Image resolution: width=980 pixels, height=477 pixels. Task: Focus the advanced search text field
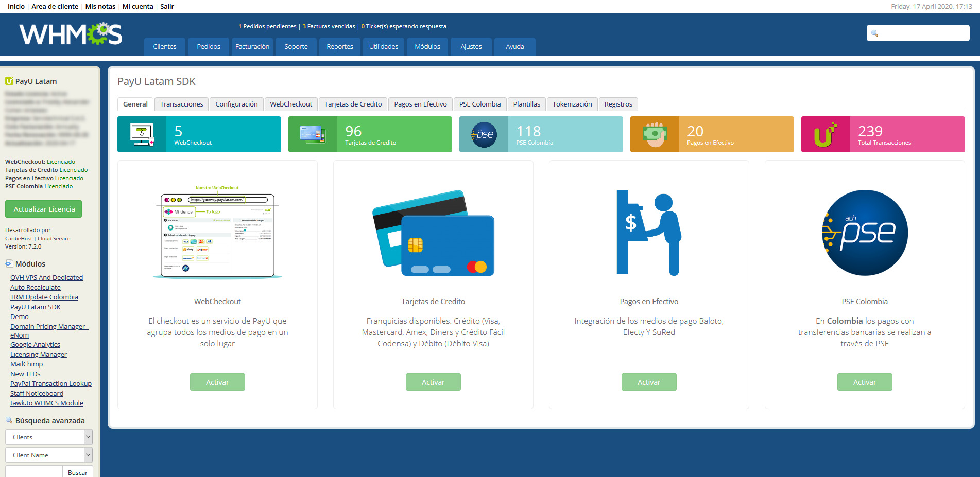pyautogui.click(x=34, y=472)
